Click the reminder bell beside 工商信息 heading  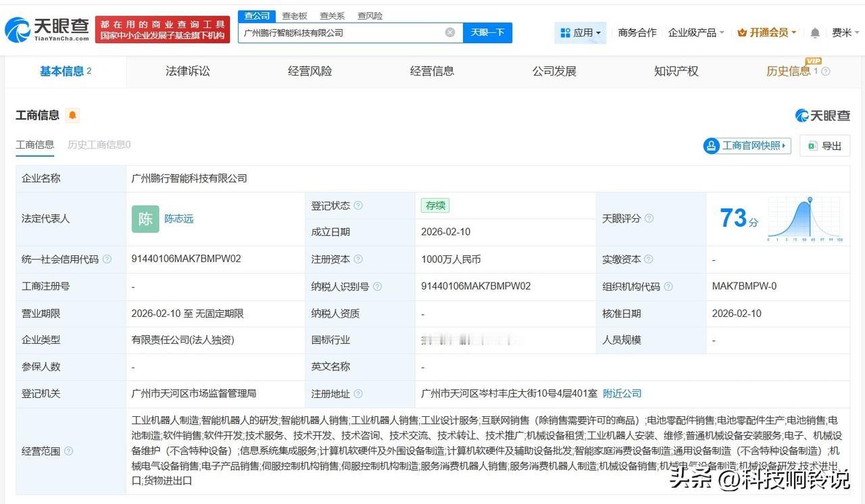(73, 115)
